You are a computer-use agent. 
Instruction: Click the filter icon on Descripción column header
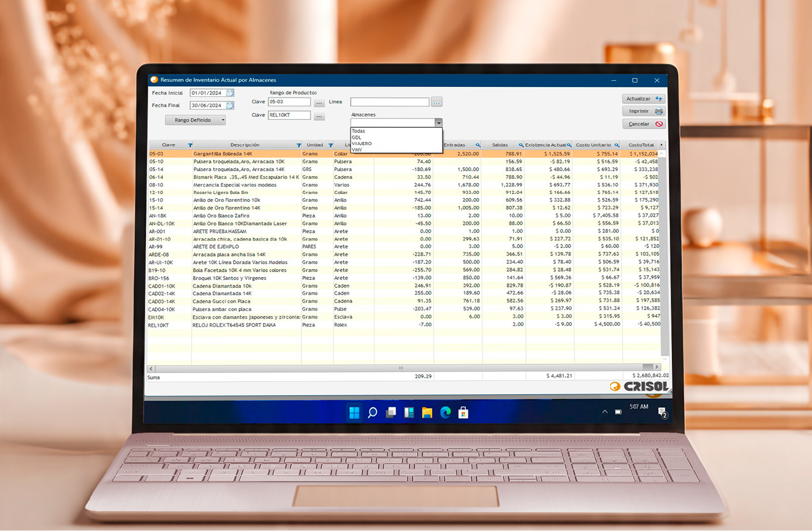click(298, 145)
